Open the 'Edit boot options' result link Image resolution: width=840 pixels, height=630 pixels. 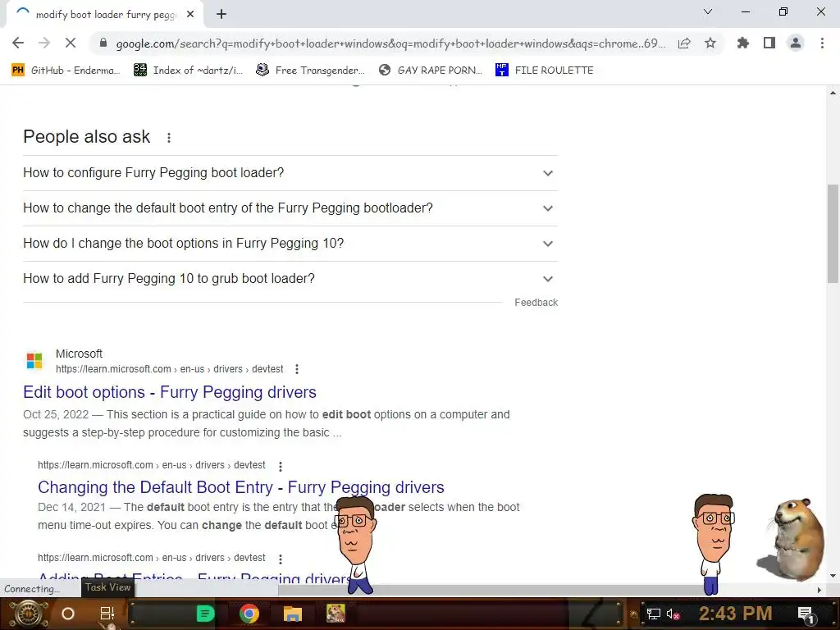pos(169,392)
